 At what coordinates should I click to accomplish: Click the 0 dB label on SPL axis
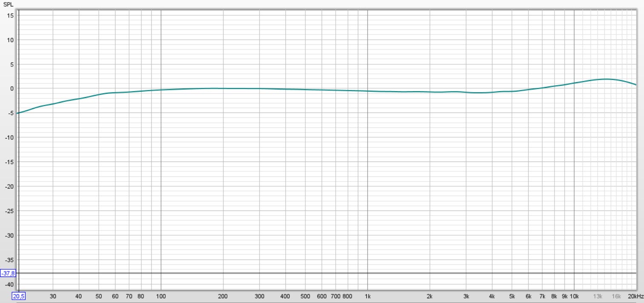[13, 89]
